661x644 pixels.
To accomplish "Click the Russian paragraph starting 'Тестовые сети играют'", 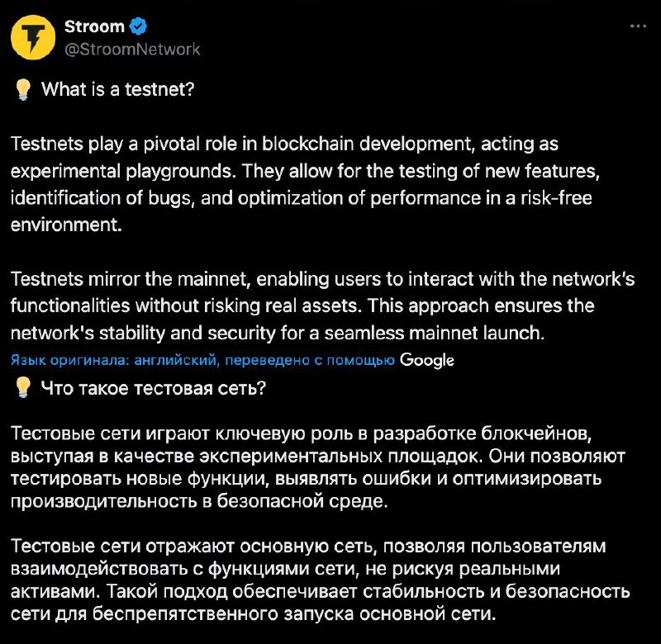I will coord(318,467).
